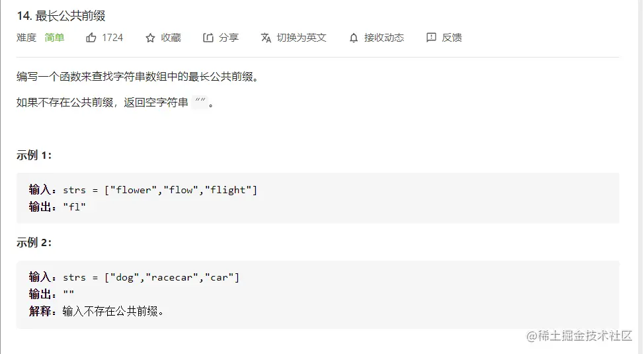Click the 解释 explanation line
Screen dimensions: 644x354
(x=96, y=311)
